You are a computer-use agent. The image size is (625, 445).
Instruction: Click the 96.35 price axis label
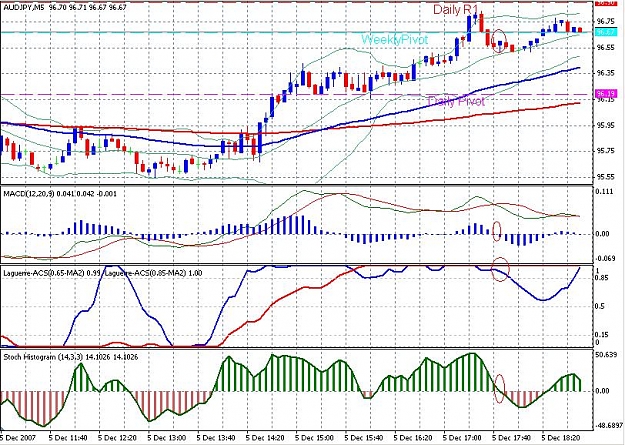coord(605,73)
